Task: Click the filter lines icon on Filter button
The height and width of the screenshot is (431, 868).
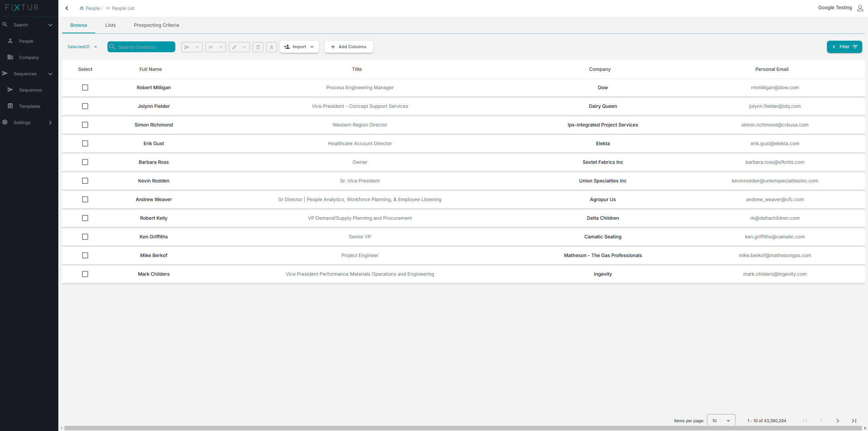Action: pos(855,47)
